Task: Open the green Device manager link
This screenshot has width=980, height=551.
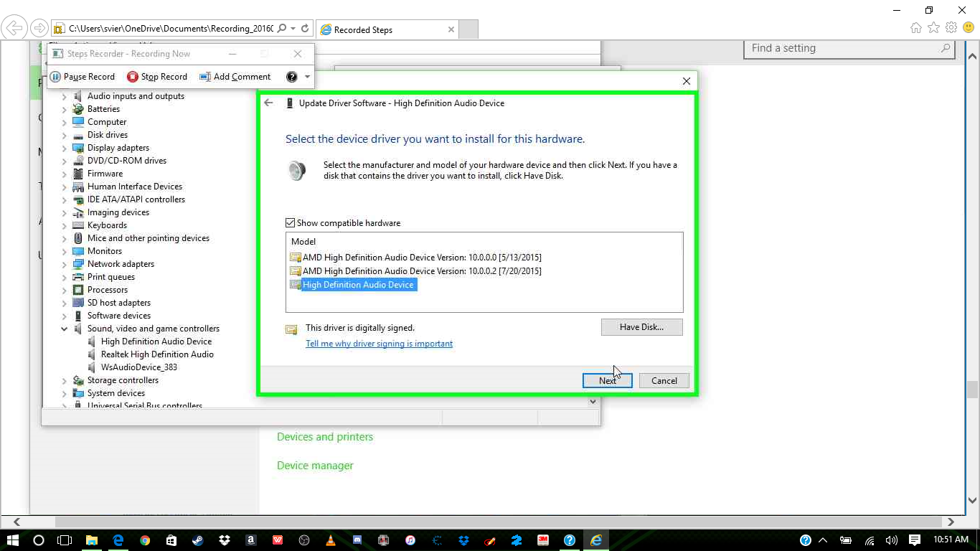Action: coord(315,466)
